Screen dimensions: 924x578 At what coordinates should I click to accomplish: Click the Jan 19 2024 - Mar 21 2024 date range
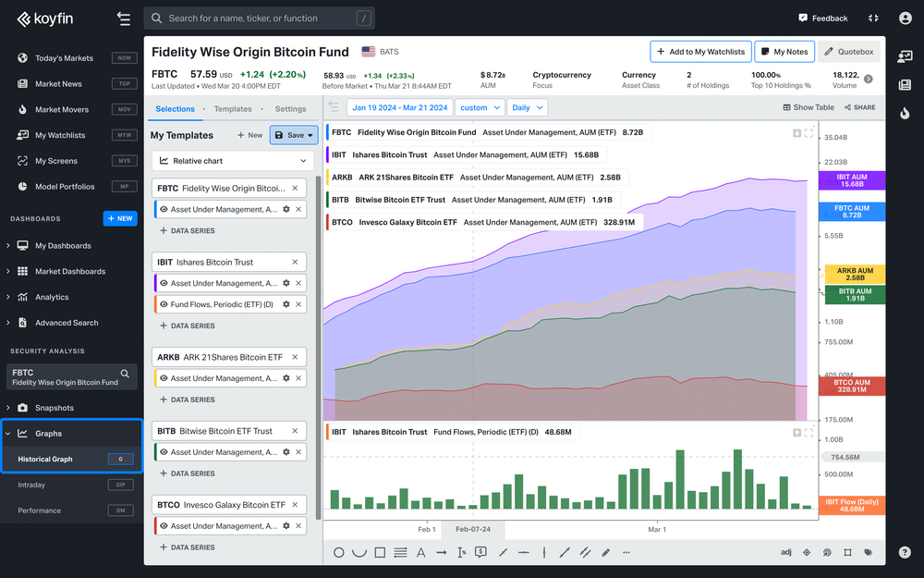coord(400,107)
